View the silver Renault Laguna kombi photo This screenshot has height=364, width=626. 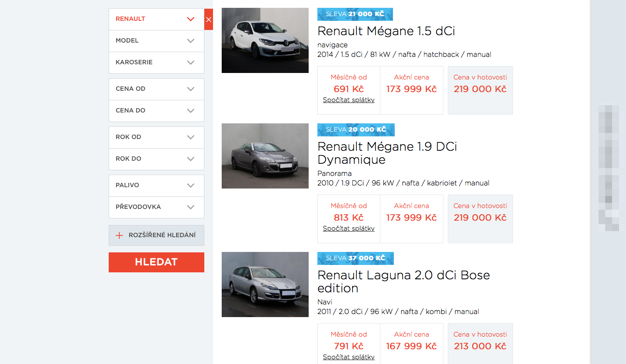(x=265, y=285)
